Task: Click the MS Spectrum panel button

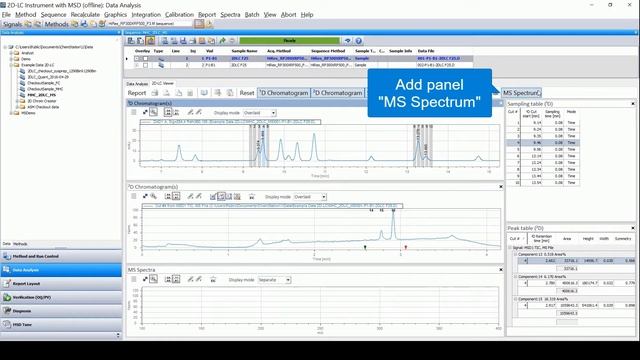Action: pos(521,93)
